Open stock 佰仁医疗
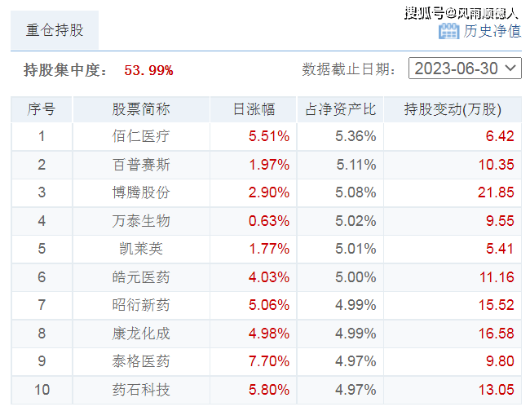 pos(141,136)
